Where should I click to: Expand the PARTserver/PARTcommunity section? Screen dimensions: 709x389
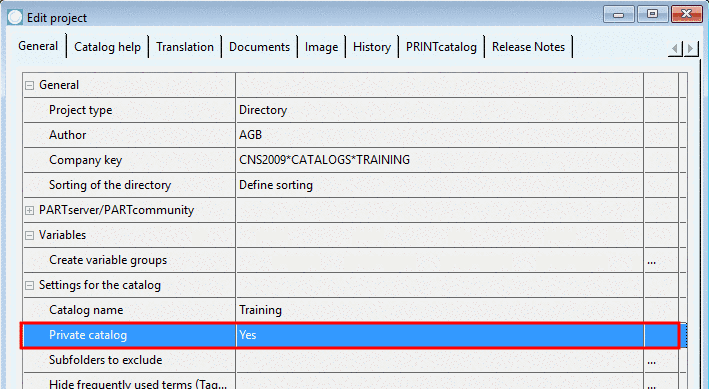[29, 210]
